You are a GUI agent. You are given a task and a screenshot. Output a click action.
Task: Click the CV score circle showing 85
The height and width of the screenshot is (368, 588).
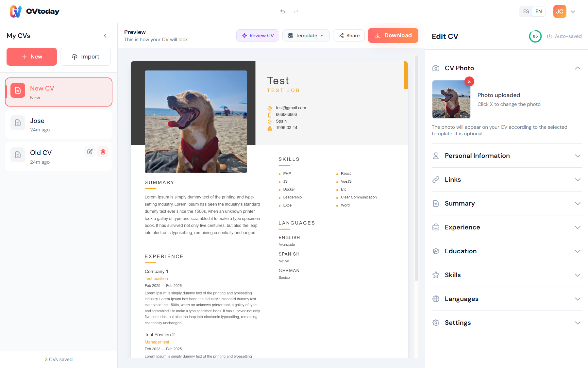pos(535,36)
